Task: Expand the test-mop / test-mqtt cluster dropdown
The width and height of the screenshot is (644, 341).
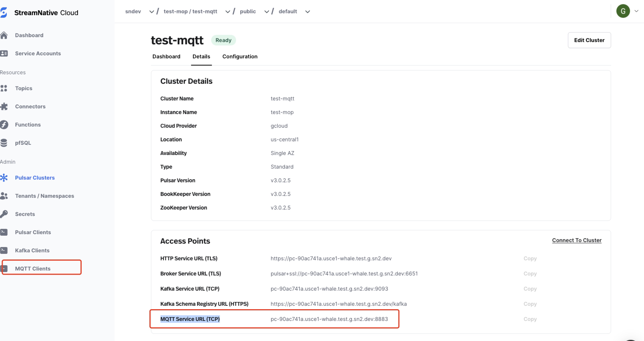Action: click(227, 12)
